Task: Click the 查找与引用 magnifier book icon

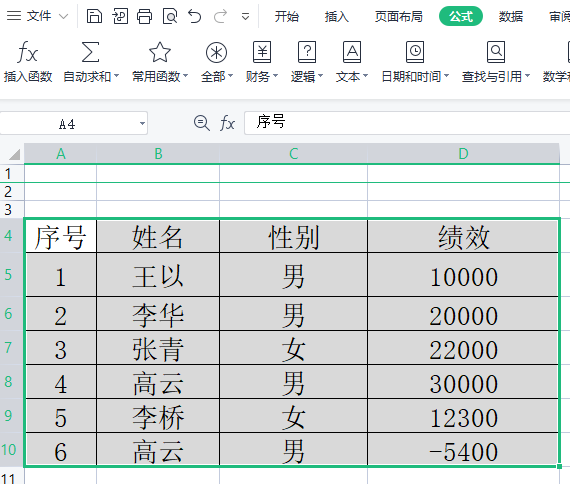Action: click(x=496, y=52)
